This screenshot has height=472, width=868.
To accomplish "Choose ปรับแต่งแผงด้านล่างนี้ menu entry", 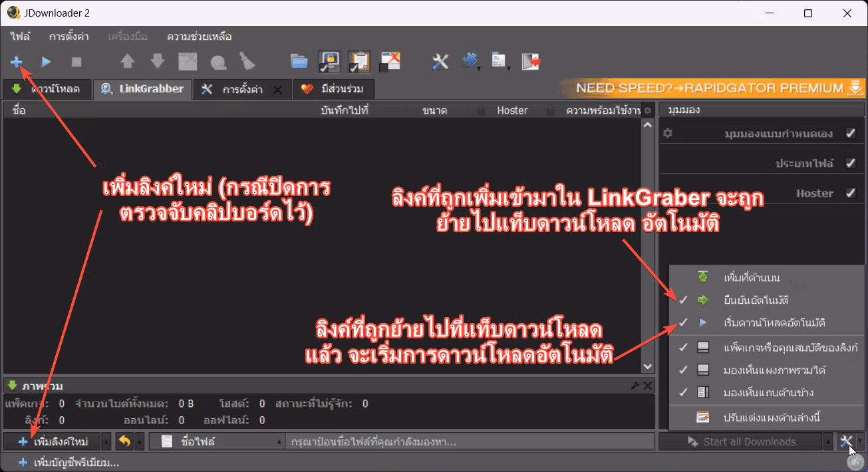I will click(x=767, y=417).
